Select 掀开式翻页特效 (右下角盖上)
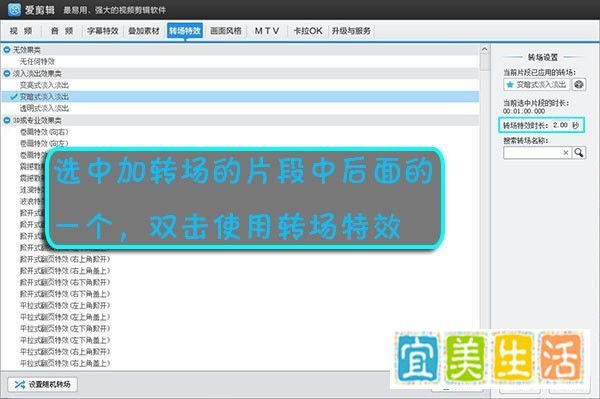Screen dimensions: 600x399 point(65,294)
